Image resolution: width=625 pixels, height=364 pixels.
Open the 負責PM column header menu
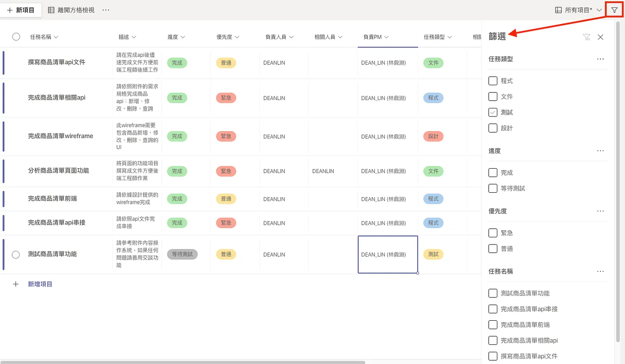click(x=376, y=37)
